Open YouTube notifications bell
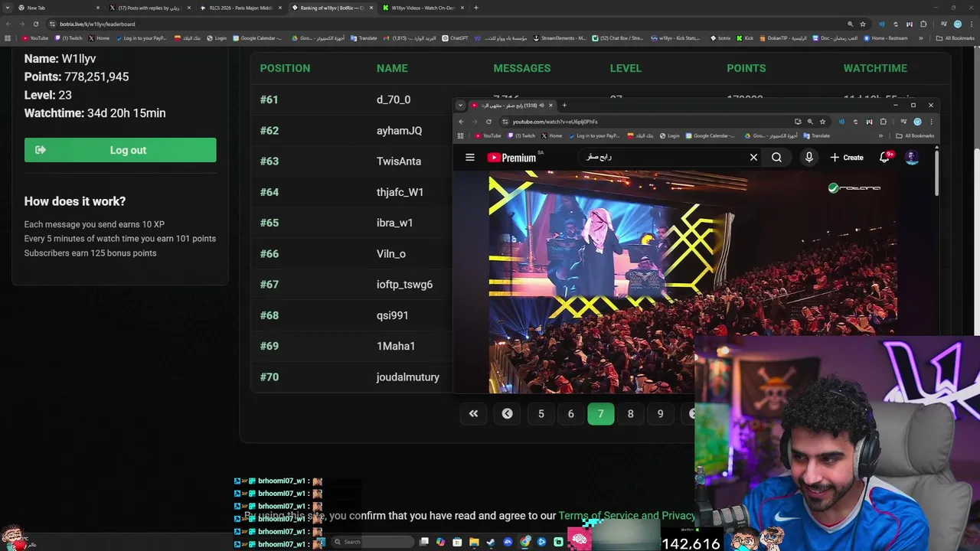 (x=884, y=158)
